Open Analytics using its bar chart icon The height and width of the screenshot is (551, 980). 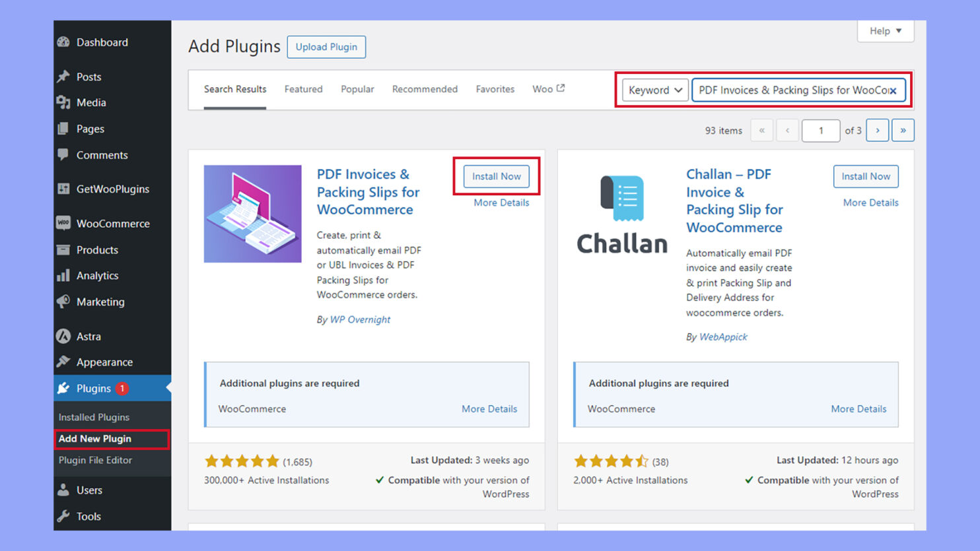click(x=63, y=275)
